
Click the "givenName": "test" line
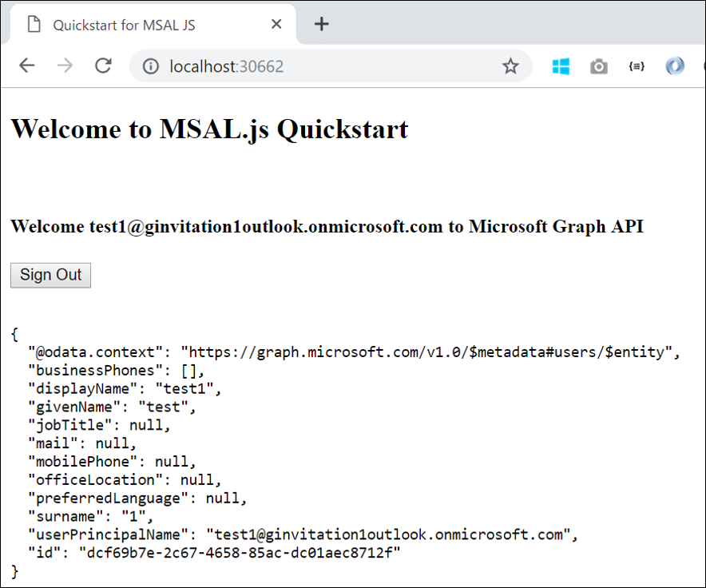pyautogui.click(x=112, y=407)
